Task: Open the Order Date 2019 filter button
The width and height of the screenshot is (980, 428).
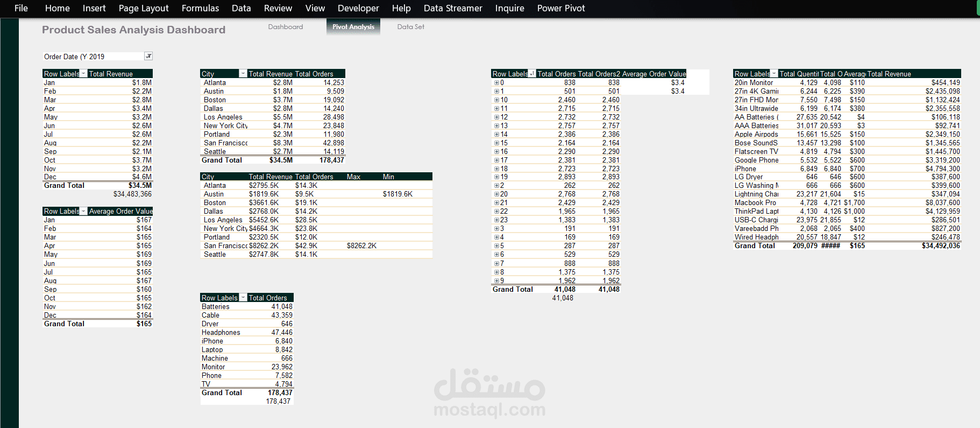Action: pyautogui.click(x=148, y=56)
